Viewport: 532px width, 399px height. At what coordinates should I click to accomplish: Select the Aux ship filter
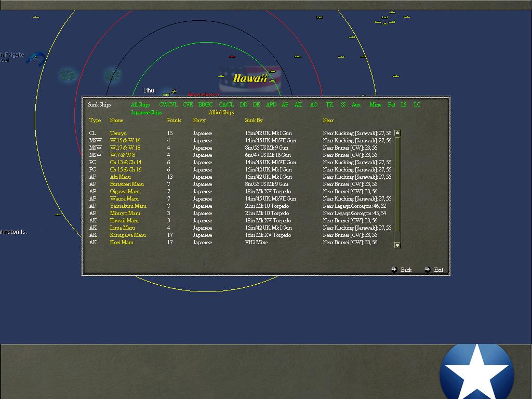(356, 104)
